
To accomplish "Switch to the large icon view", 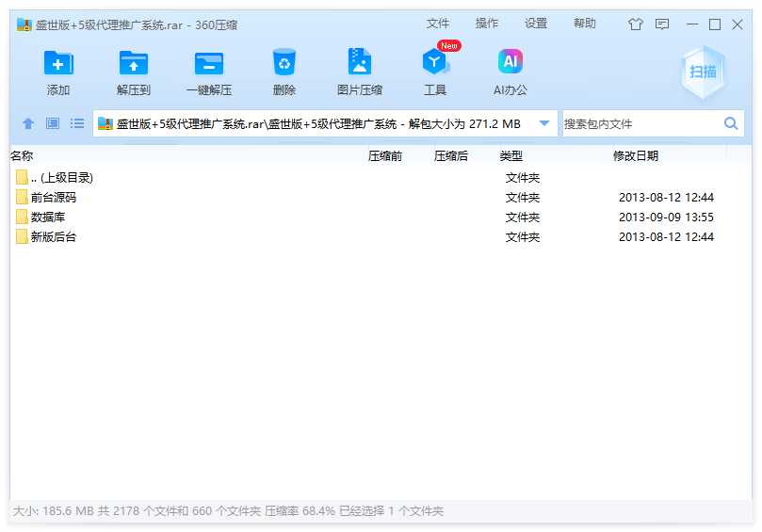I will (53, 123).
